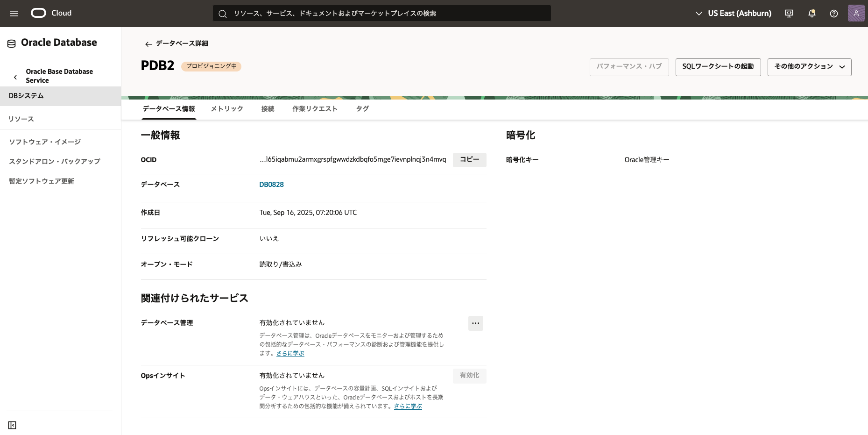
Task: Click the search resources input field
Action: (x=381, y=14)
